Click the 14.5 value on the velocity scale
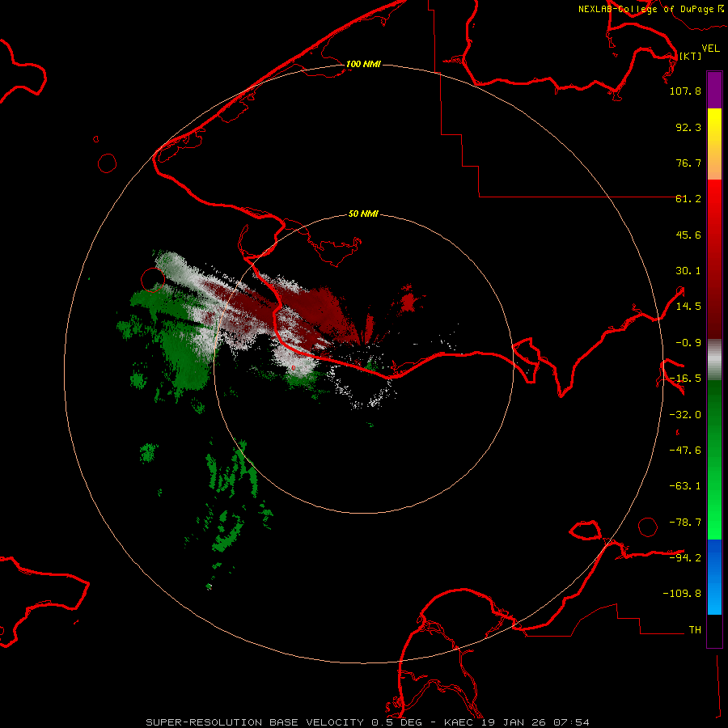 coord(688,307)
